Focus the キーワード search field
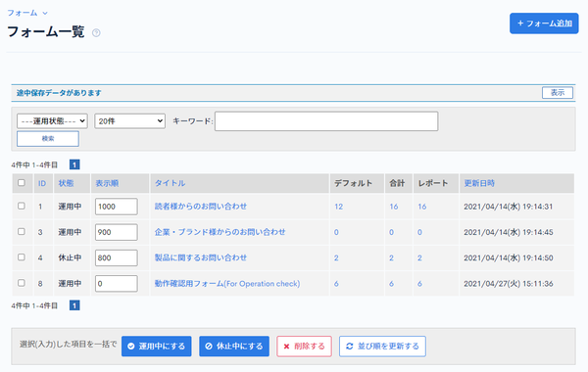Image resolution: width=588 pixels, height=372 pixels. 326,121
